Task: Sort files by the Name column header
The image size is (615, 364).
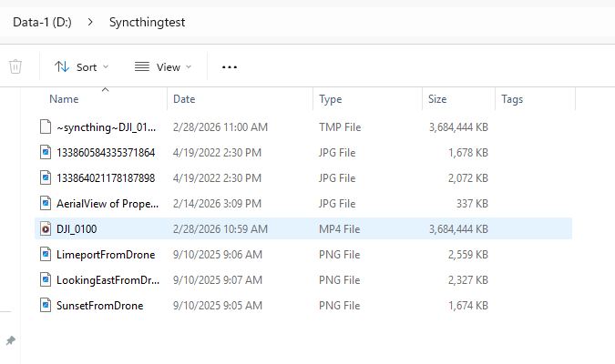Action: click(x=64, y=99)
